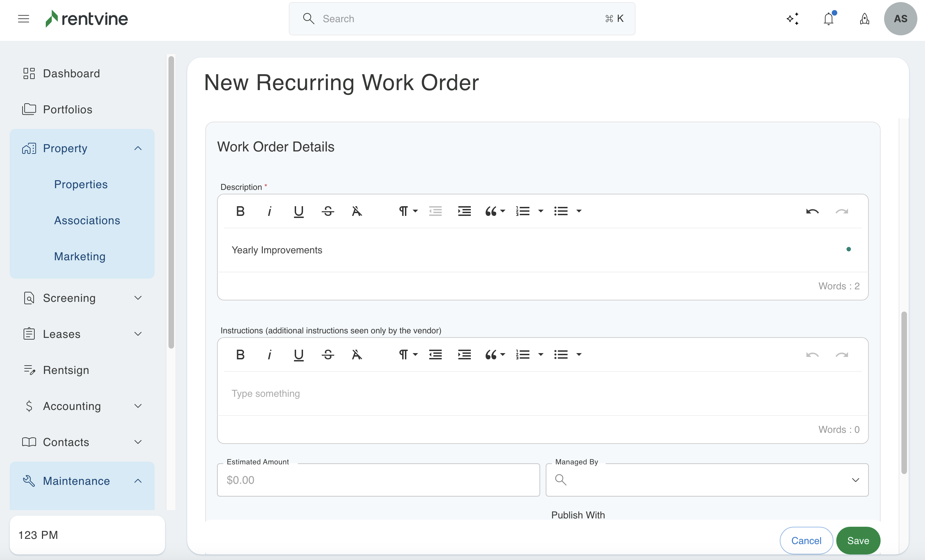The image size is (925, 560).
Task: Apply underline in the Description toolbar
Action: pyautogui.click(x=299, y=211)
